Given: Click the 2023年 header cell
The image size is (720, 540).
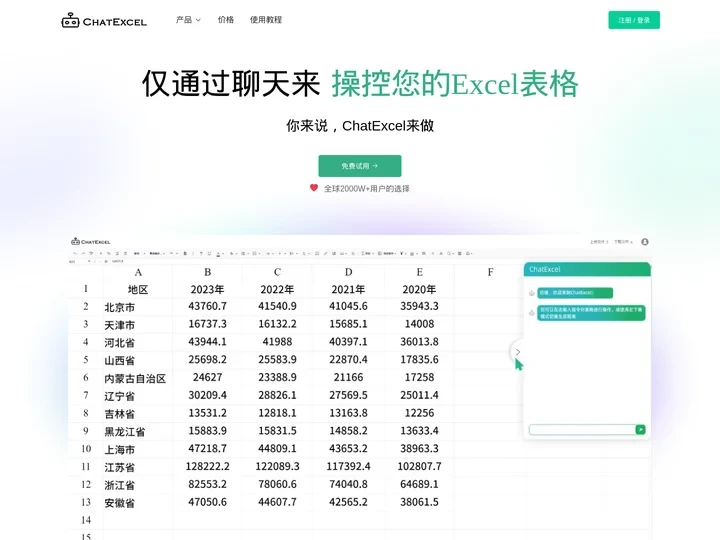Looking at the screenshot, I should (x=208, y=289).
